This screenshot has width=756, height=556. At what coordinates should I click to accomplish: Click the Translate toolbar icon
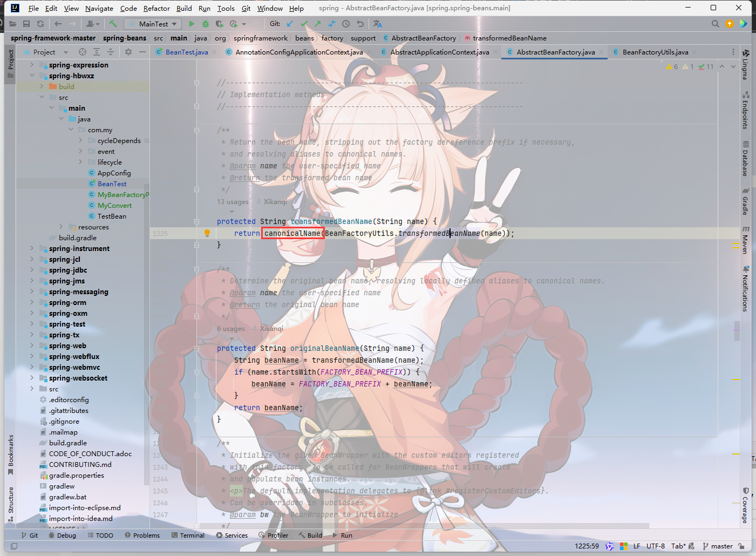378,24
